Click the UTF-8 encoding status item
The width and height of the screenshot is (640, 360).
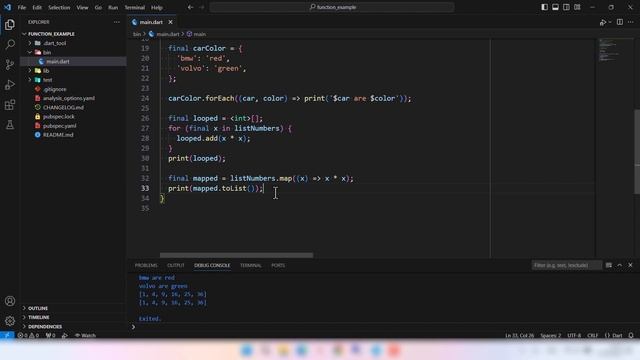[573, 335]
